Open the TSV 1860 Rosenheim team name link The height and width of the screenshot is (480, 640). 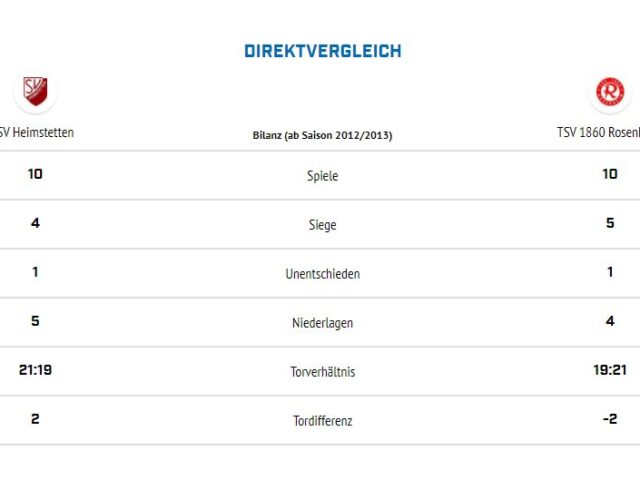point(598,132)
